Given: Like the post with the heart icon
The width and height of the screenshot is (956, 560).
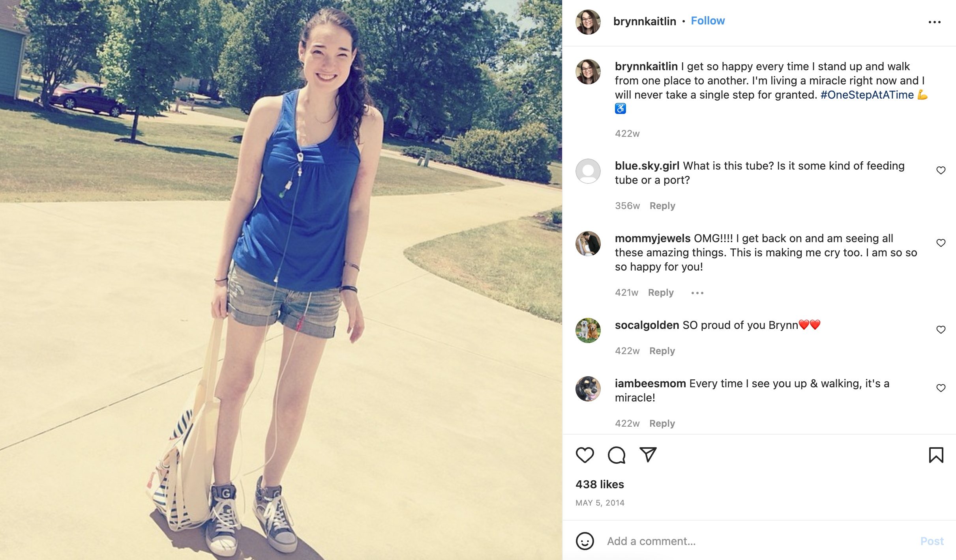Looking at the screenshot, I should 585,455.
